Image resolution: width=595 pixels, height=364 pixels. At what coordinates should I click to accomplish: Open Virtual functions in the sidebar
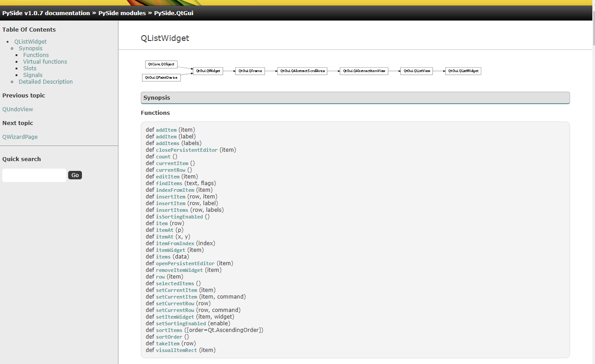[x=45, y=61]
